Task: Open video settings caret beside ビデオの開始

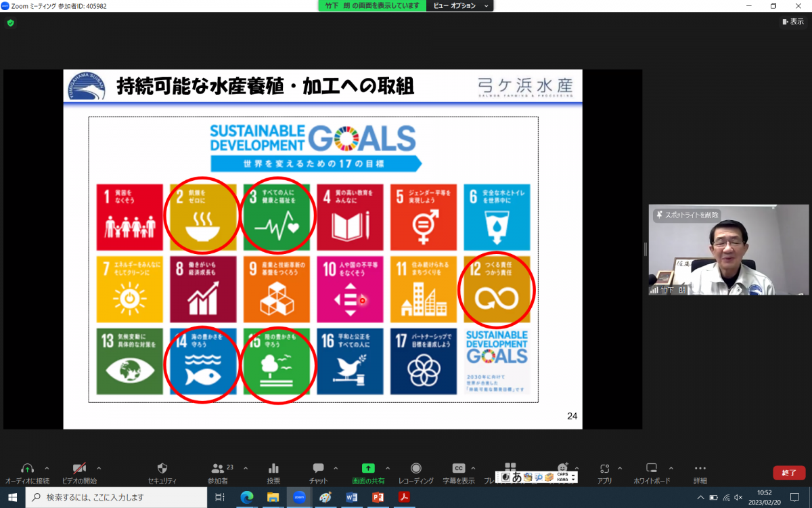Action: 99,468
